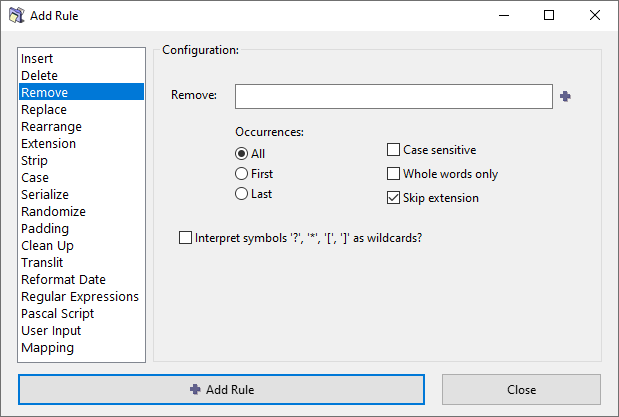Uncheck the Skip extension option
The image size is (619, 417).
[394, 198]
